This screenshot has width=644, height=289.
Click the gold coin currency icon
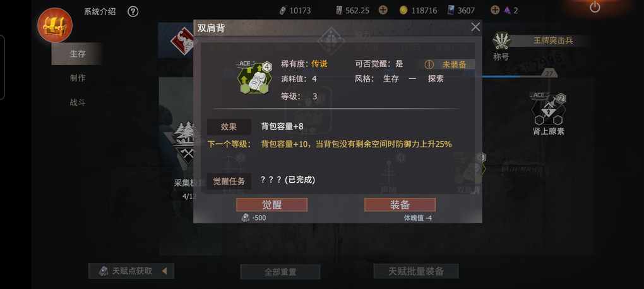[x=403, y=10]
